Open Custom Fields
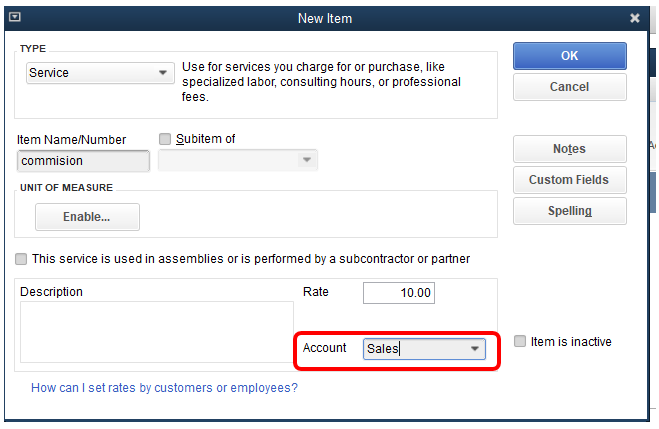This screenshot has height=429, width=659. point(569,180)
